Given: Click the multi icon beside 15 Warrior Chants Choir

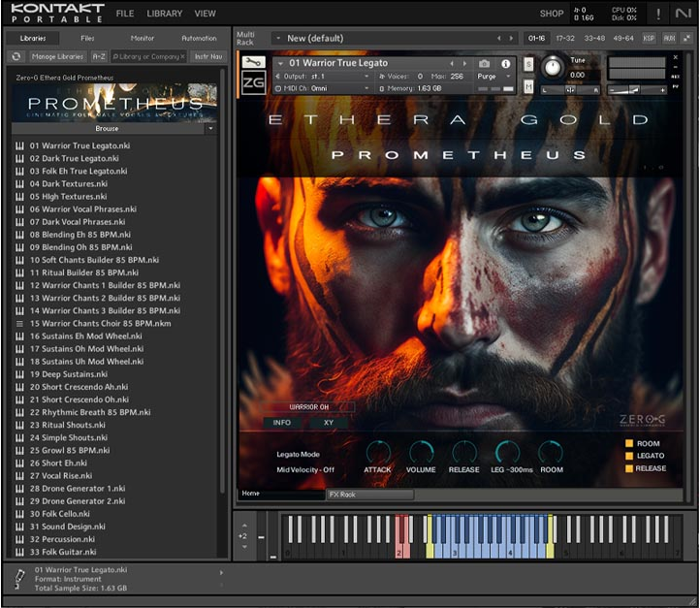Looking at the screenshot, I should pos(19,324).
